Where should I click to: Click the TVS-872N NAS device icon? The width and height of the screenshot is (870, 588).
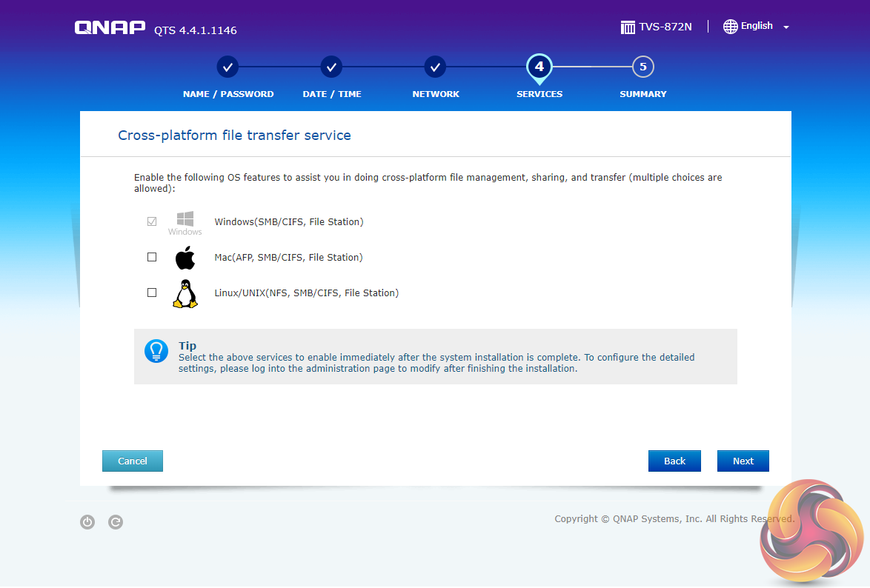coord(628,27)
